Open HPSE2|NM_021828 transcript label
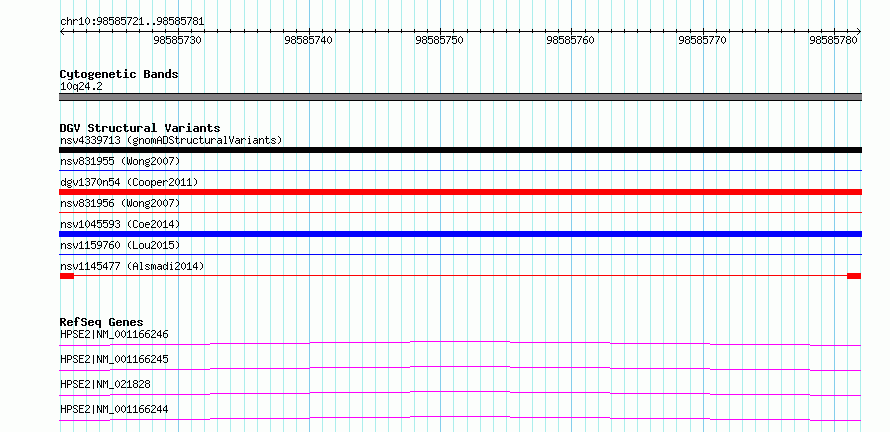 pos(105,384)
